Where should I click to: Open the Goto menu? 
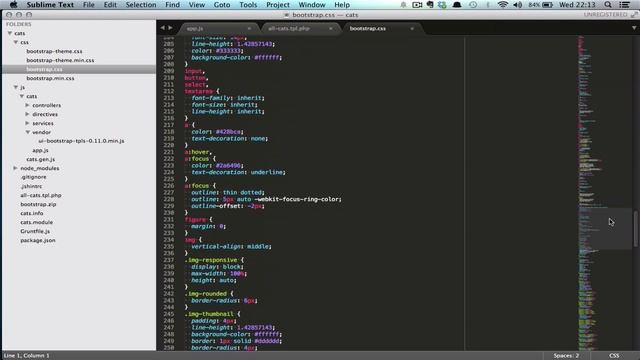(x=222, y=5)
